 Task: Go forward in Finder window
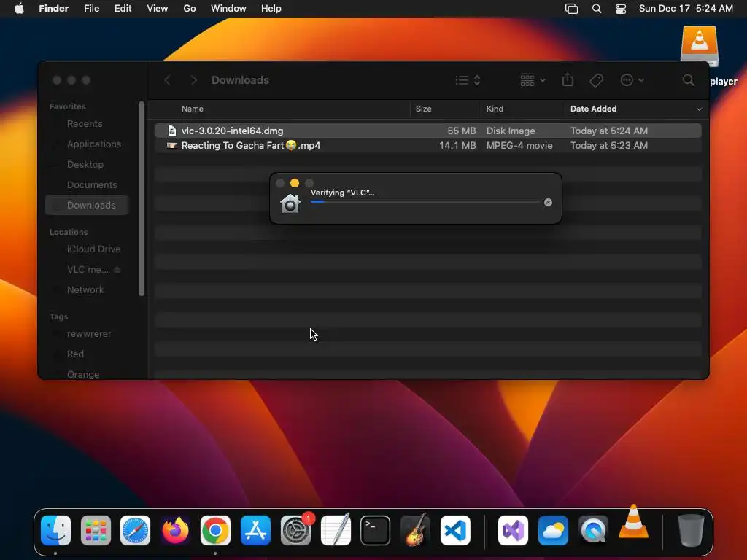tap(193, 80)
